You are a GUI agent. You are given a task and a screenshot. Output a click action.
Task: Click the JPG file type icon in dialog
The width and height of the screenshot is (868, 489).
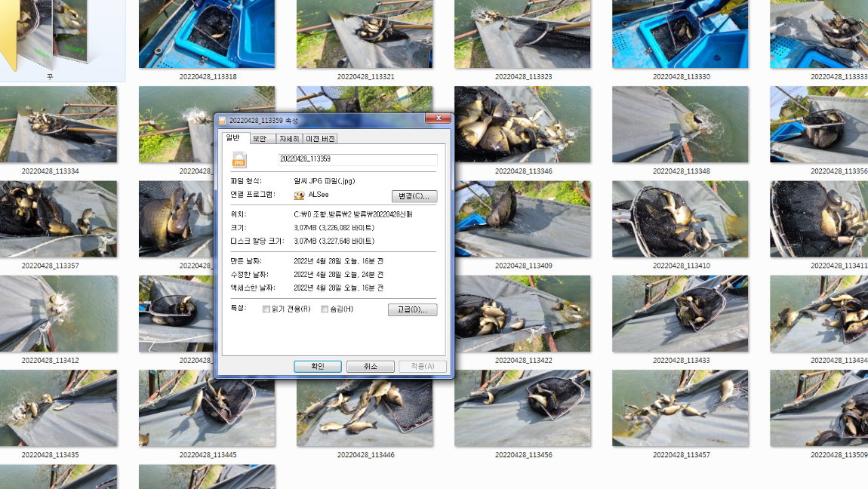[x=239, y=159]
